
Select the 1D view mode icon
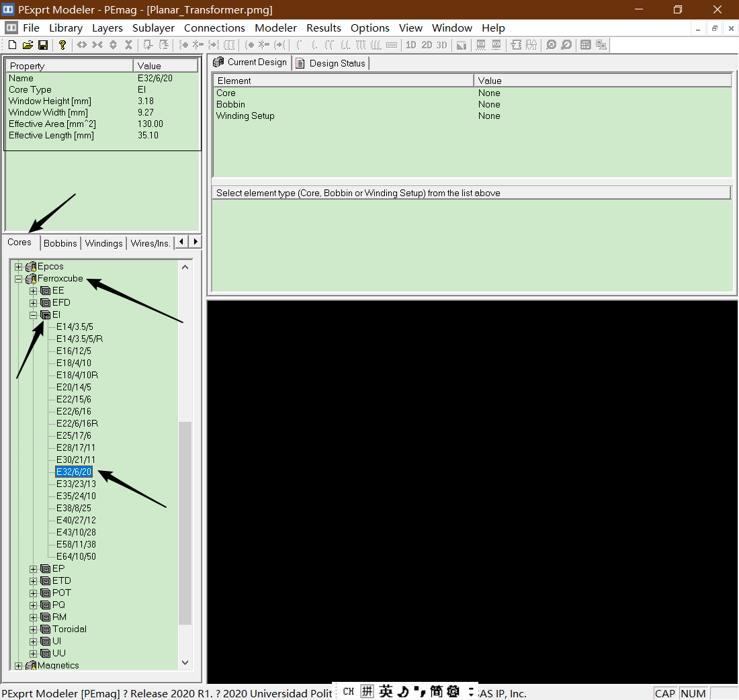(x=410, y=45)
